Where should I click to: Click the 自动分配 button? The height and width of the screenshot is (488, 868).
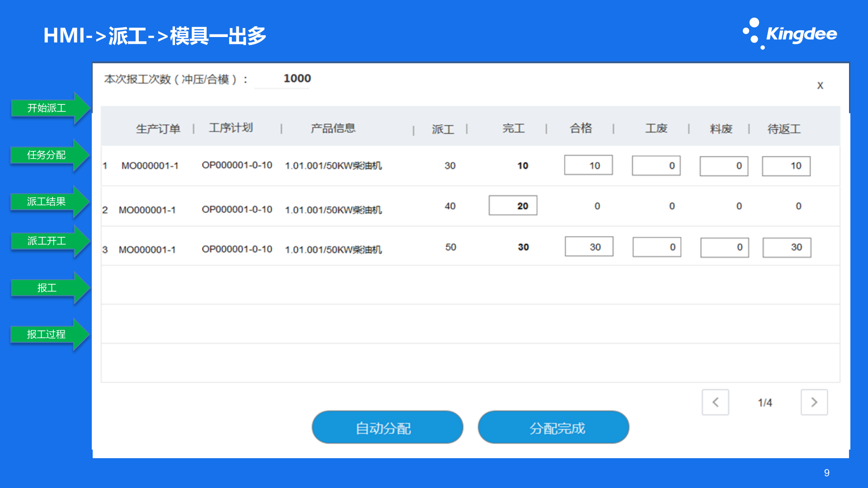387,427
